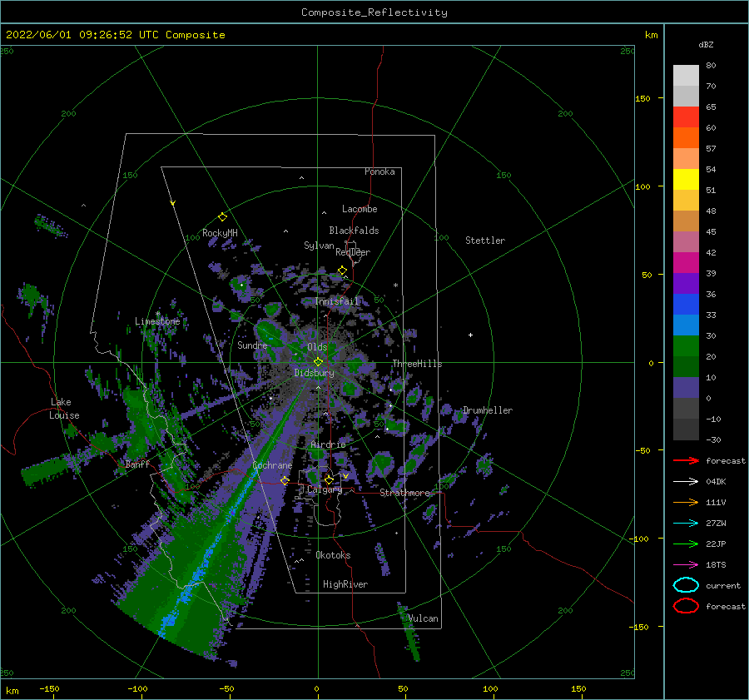
Task: Select the magenta 39-42 dBZ color swatch
Action: pyautogui.click(x=686, y=263)
